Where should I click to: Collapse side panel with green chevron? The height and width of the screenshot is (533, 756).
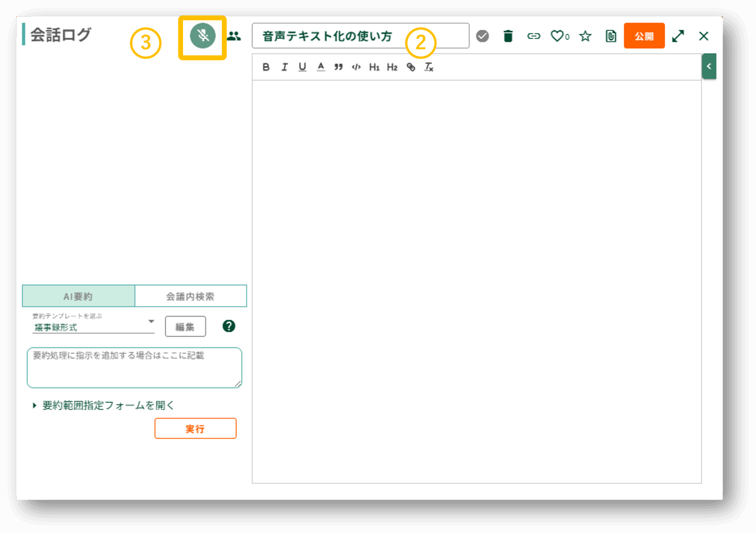pyautogui.click(x=709, y=66)
